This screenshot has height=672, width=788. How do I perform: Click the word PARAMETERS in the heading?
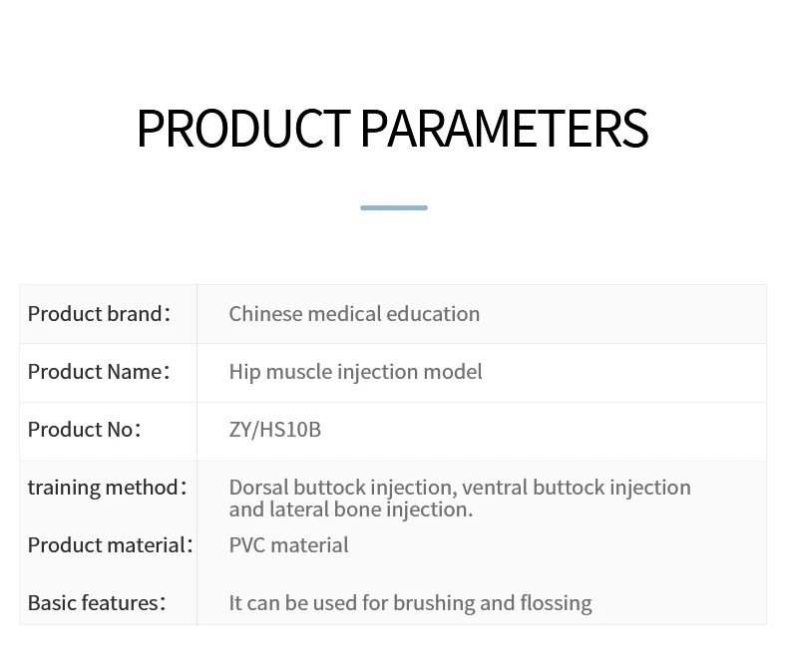[x=504, y=129]
